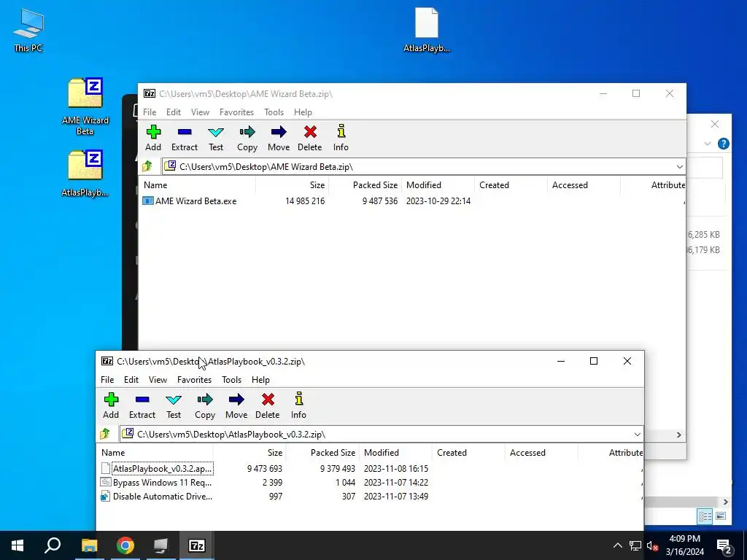
Task: Expand the ribbon chevron in background window
Action: click(x=708, y=144)
